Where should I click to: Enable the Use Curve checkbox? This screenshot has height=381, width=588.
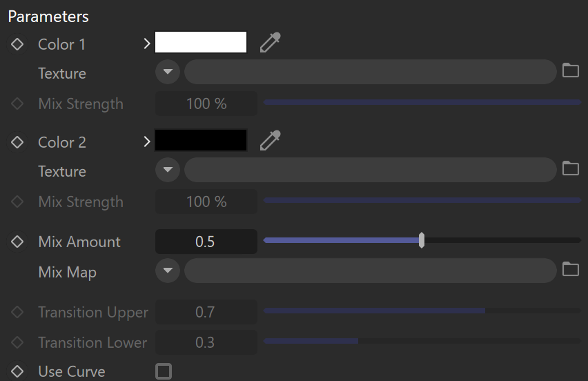click(x=164, y=371)
